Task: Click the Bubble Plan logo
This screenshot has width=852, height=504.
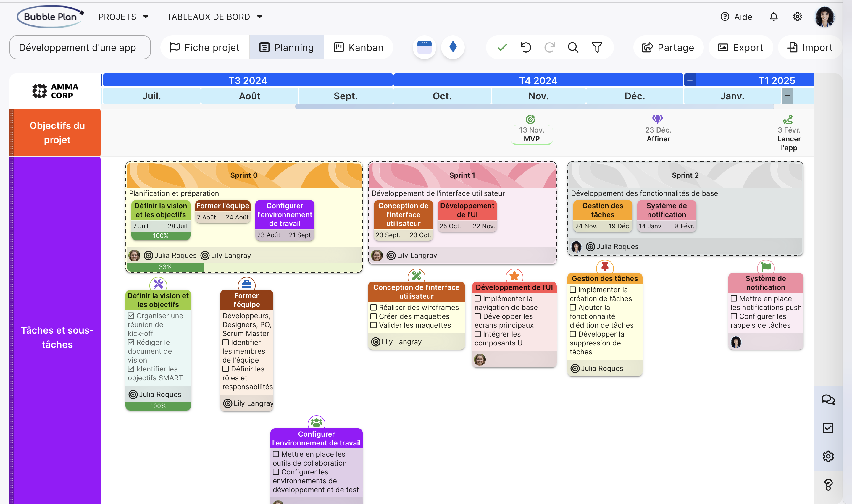Action: point(50,16)
